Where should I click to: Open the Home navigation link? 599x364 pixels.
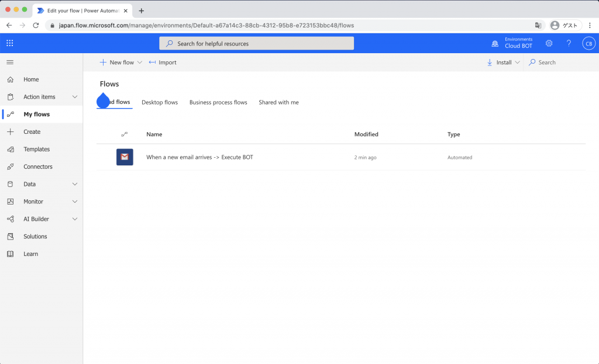tap(31, 79)
